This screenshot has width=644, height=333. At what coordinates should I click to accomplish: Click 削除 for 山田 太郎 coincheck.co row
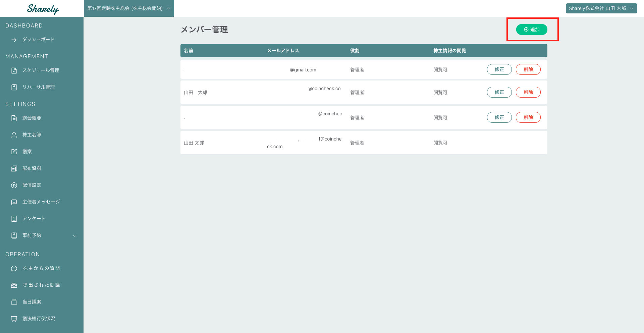[528, 92]
